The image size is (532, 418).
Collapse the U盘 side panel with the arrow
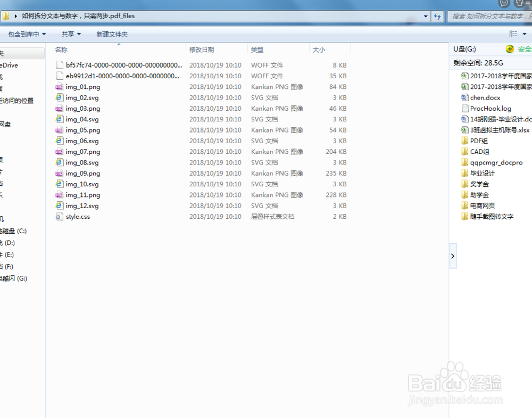pos(453,256)
